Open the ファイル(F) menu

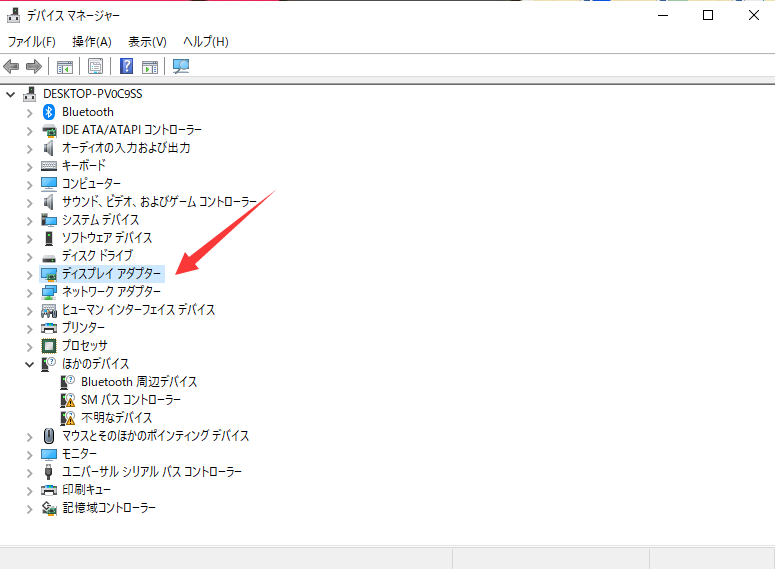click(x=32, y=41)
